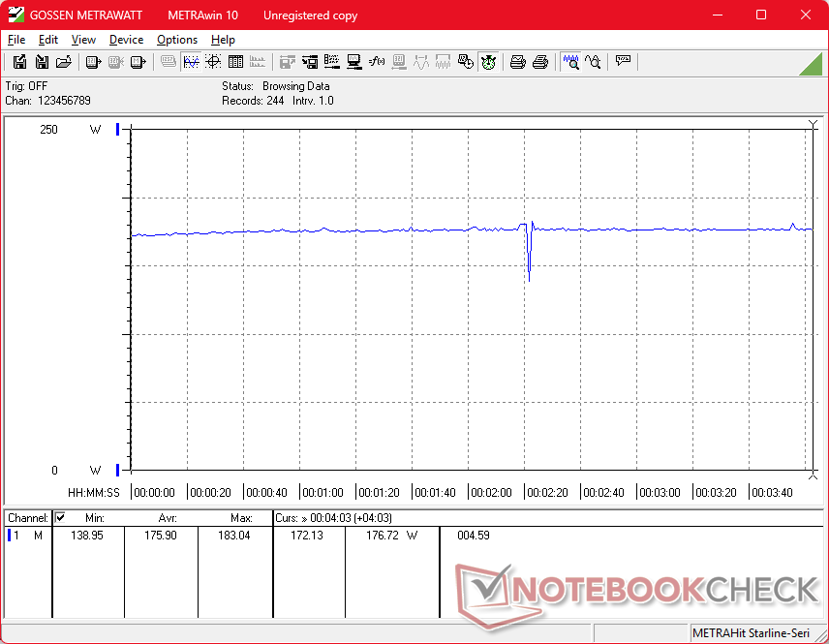Activate the waveform zoom magnifier icon
829x644 pixels.
tap(571, 62)
